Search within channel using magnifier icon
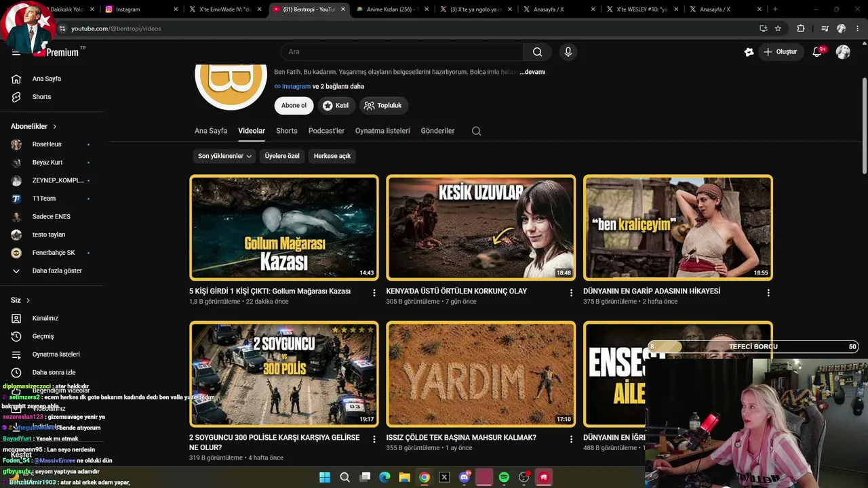 476,131
